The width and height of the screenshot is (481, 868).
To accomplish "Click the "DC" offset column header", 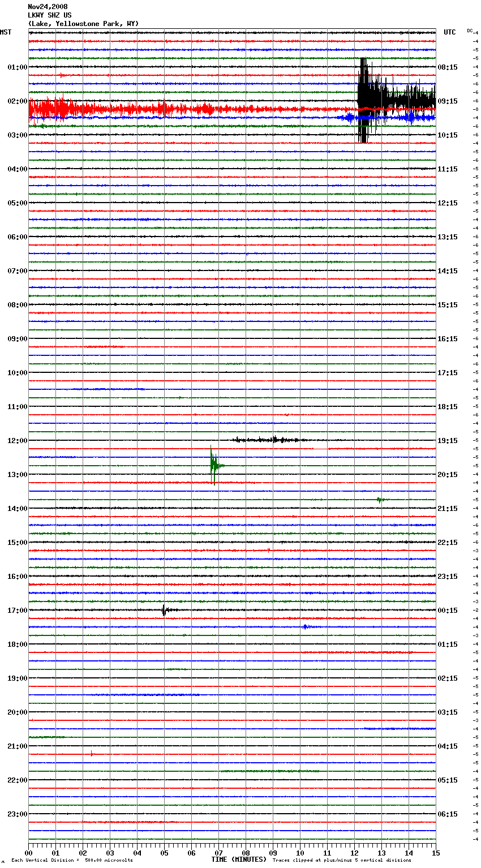I will (470, 30).
